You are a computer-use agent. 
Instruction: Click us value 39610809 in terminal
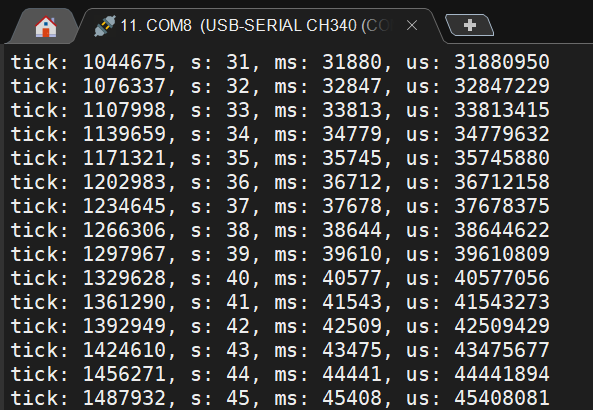click(502, 254)
